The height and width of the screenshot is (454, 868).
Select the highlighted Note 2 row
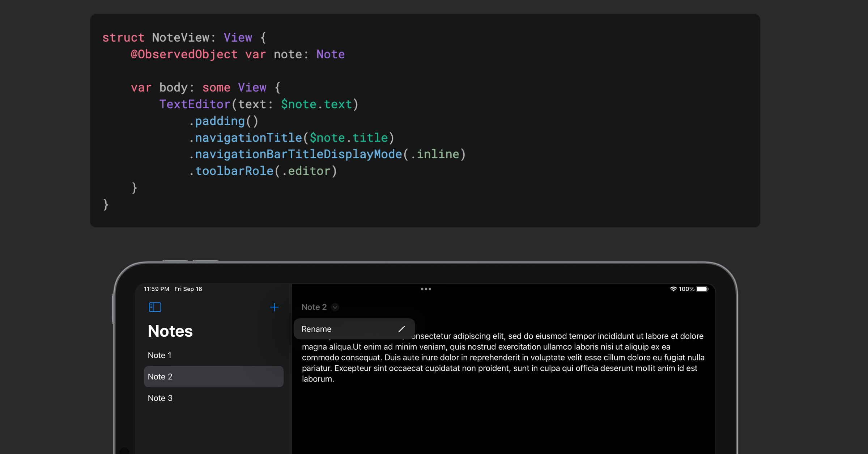tap(213, 377)
